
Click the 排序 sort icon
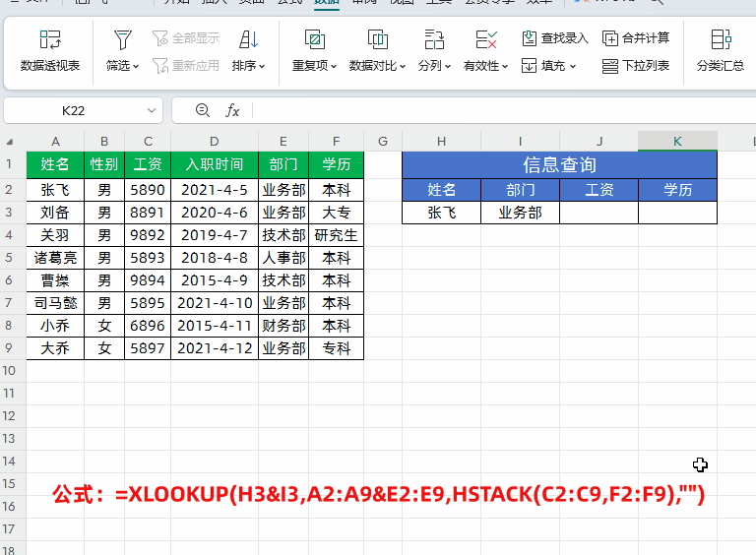pyautogui.click(x=249, y=39)
